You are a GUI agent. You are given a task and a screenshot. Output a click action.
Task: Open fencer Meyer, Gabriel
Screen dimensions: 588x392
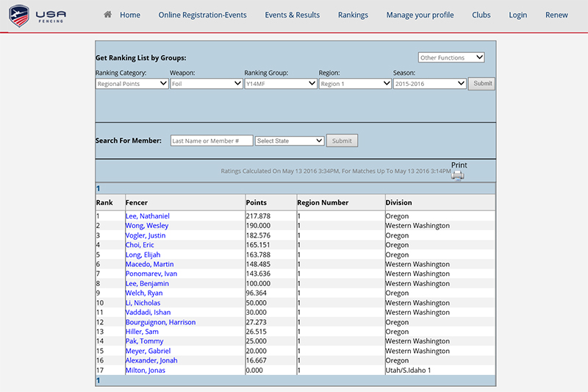[148, 351]
